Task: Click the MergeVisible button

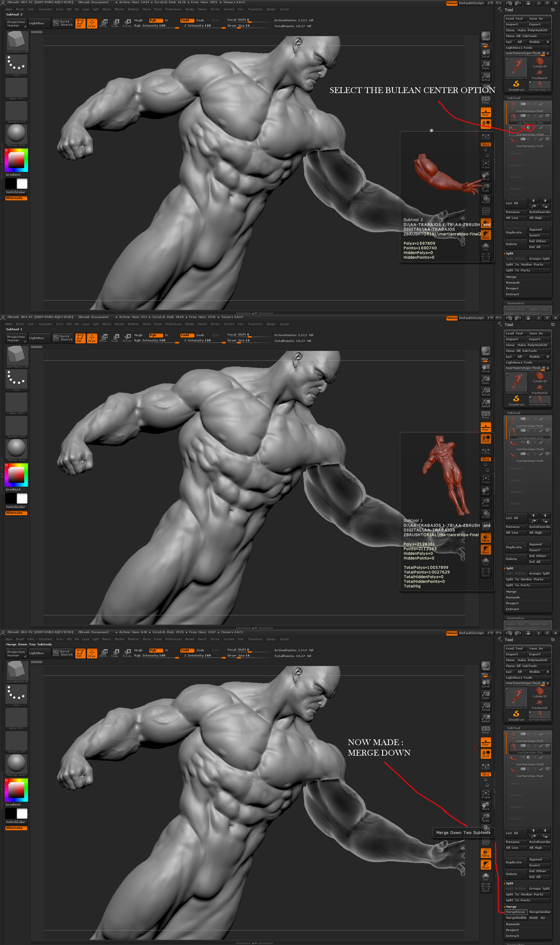Action: [x=516, y=918]
